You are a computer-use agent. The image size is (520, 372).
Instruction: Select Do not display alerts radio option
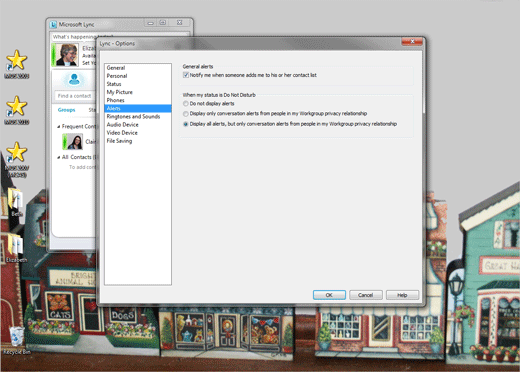click(x=186, y=104)
